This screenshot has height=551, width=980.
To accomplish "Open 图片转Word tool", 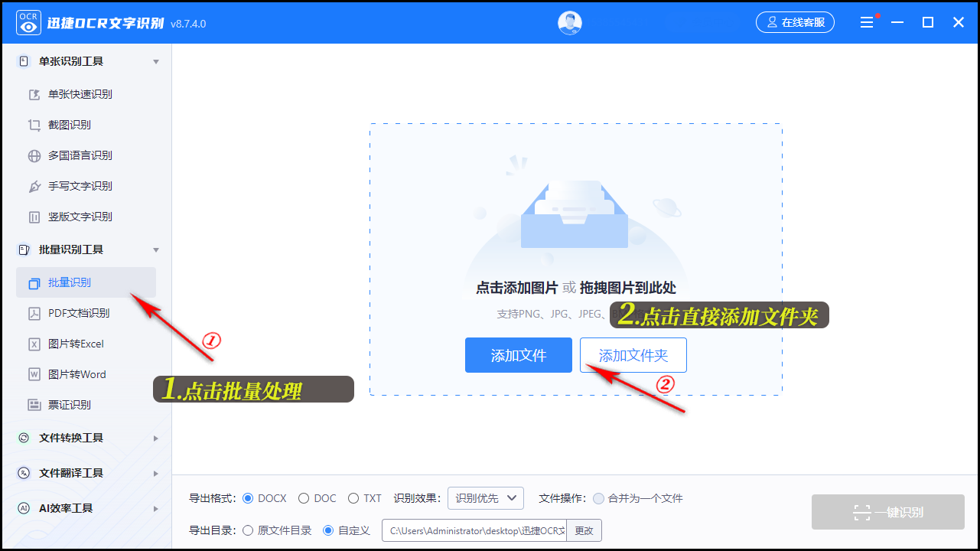I will [77, 374].
